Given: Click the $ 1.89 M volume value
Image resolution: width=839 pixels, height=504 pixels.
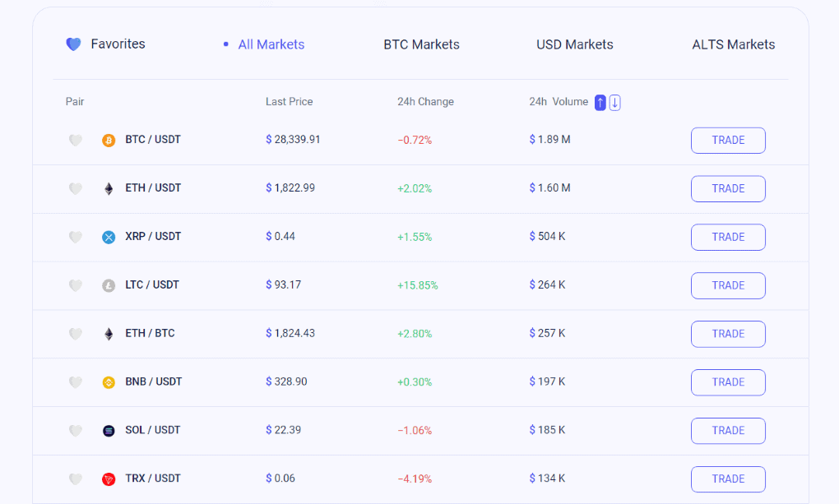Looking at the screenshot, I should [x=549, y=140].
